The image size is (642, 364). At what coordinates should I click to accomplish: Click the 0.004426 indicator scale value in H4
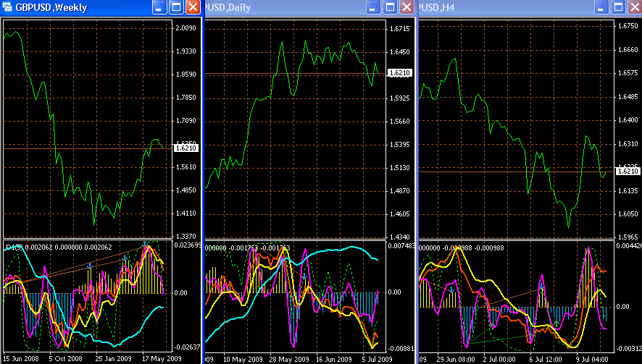click(x=628, y=246)
